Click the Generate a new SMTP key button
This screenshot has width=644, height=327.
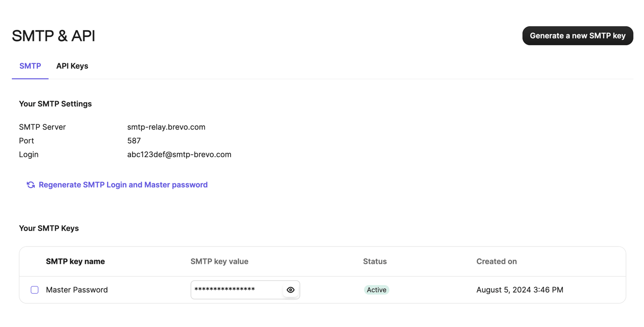point(578,35)
